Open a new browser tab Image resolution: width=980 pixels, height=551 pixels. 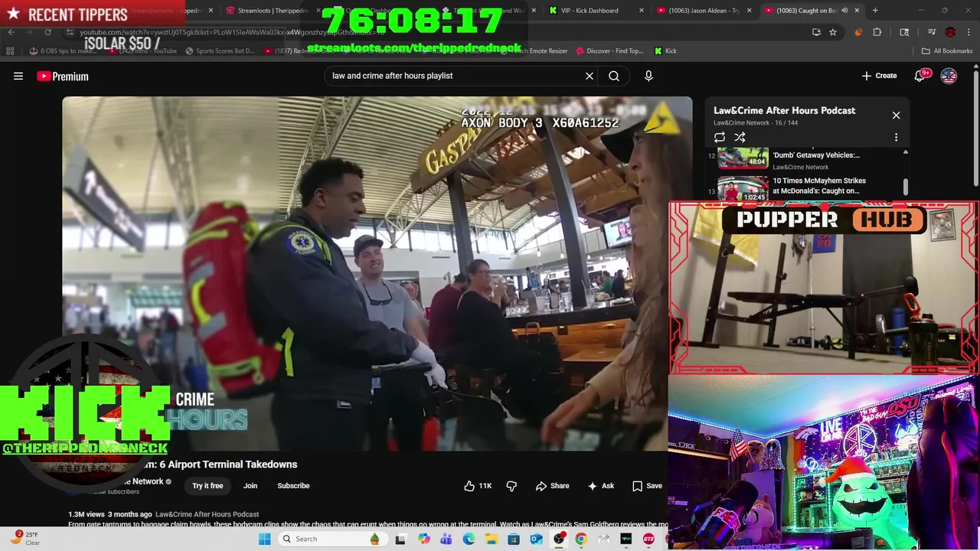click(875, 11)
